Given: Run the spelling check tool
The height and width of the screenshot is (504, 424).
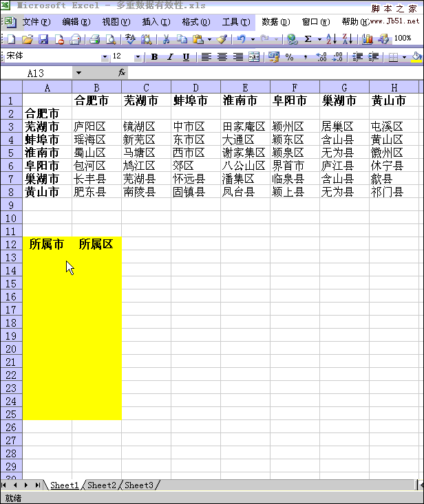Looking at the screenshot, I should click(130, 39).
